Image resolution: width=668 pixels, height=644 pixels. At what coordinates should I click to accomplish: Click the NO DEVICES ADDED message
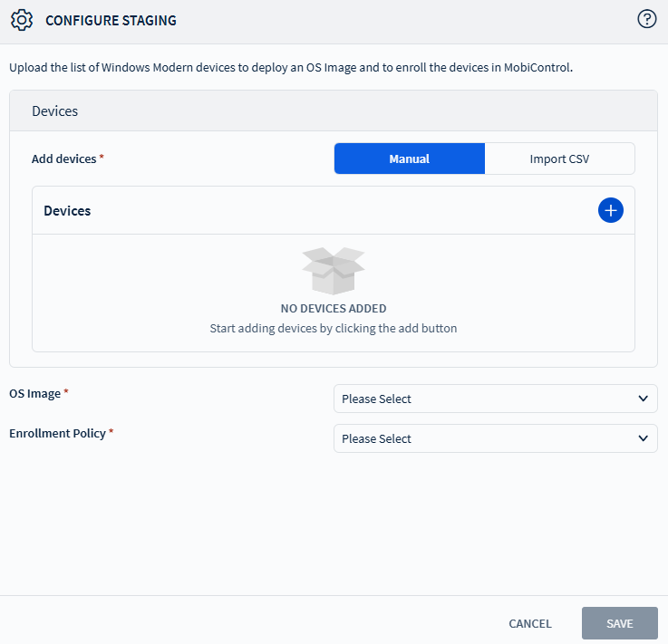pyautogui.click(x=333, y=309)
